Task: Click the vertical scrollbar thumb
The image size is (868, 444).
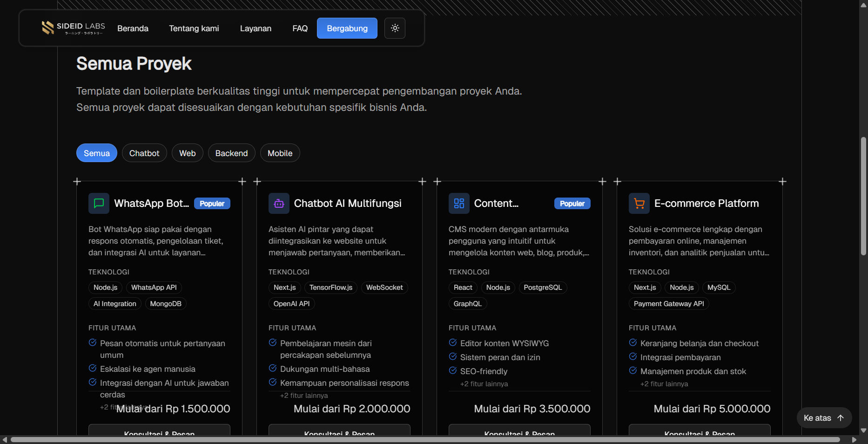Action: [x=864, y=196]
